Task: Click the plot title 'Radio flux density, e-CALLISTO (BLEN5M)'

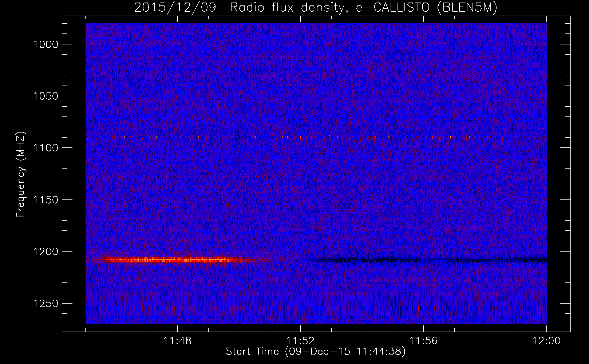Action: pos(363,8)
